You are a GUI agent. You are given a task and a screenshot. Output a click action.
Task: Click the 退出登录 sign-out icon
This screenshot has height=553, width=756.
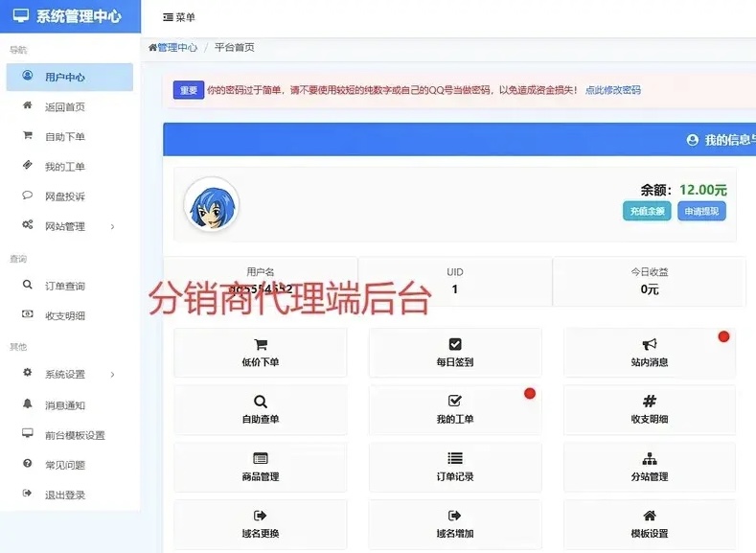coord(28,494)
